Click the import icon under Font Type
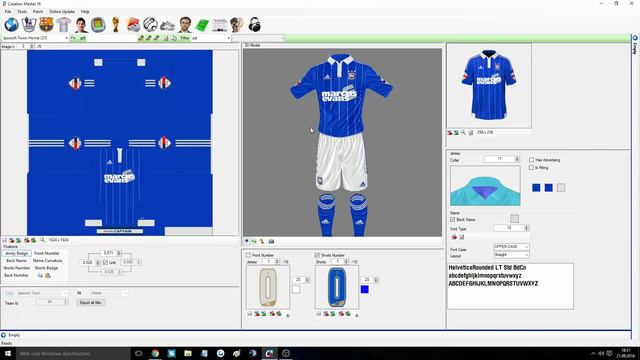This screenshot has height=360, width=640. click(454, 237)
